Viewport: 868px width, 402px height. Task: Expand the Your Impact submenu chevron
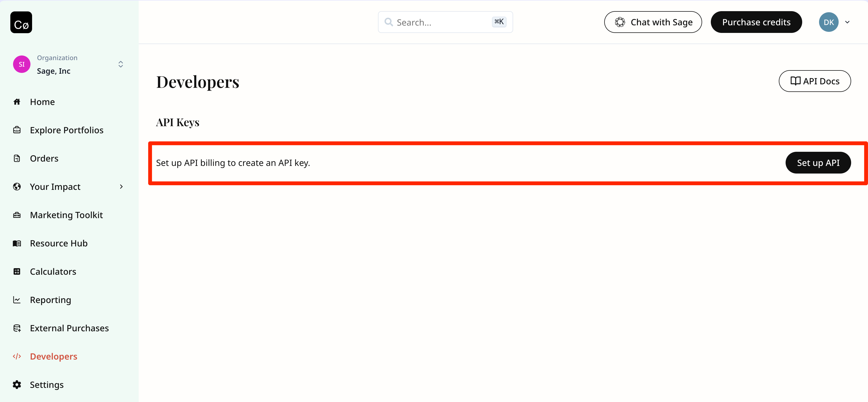(x=121, y=186)
